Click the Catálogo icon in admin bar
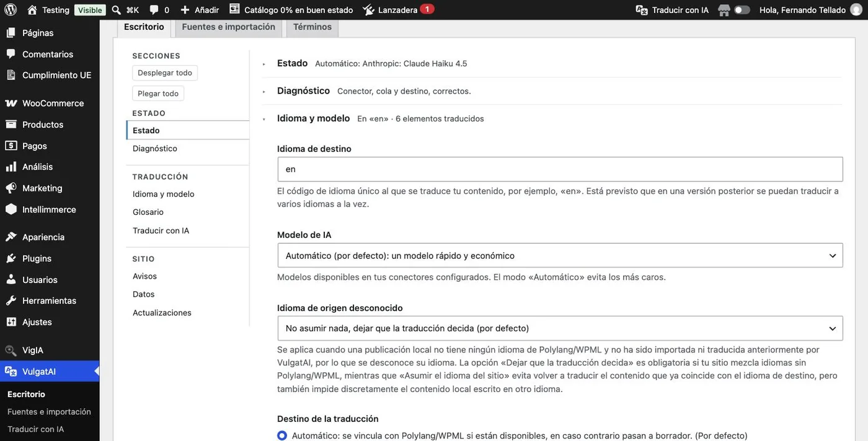Screen dimensions: 868x441 point(234,9)
